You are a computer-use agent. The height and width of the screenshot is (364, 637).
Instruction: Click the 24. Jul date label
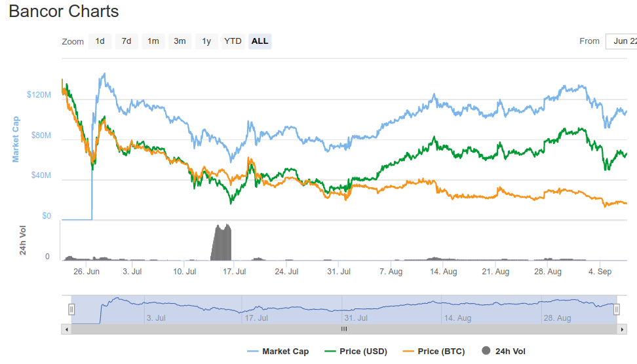pyautogui.click(x=286, y=272)
